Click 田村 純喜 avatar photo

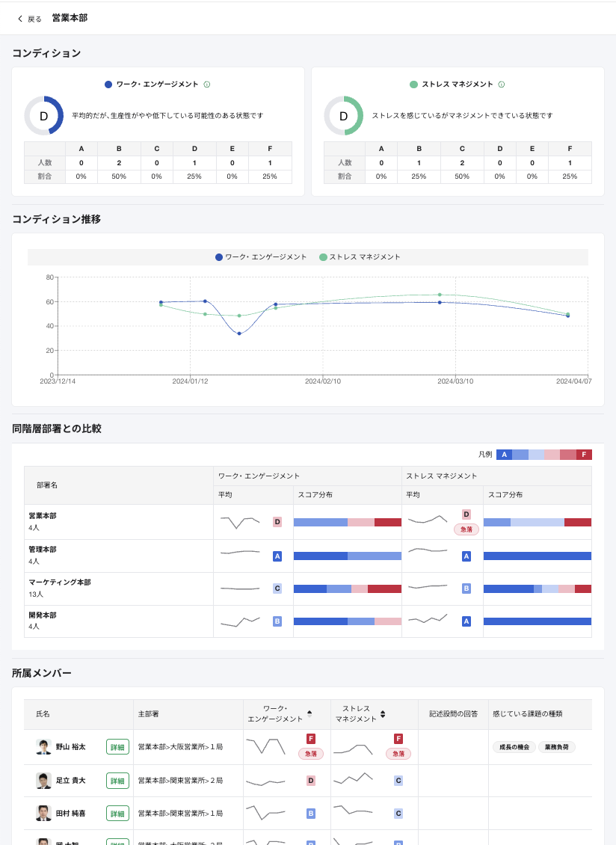coord(43,813)
